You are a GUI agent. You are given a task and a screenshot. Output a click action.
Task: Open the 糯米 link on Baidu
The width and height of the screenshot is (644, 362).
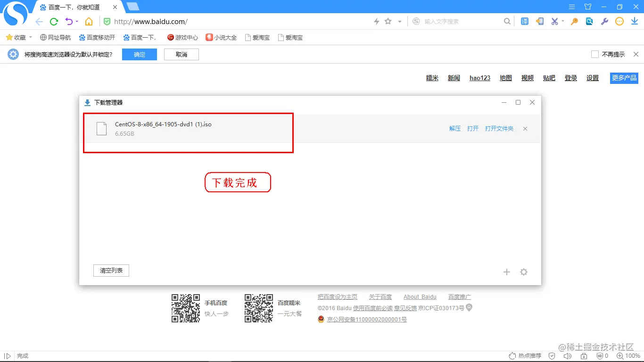coord(432,78)
